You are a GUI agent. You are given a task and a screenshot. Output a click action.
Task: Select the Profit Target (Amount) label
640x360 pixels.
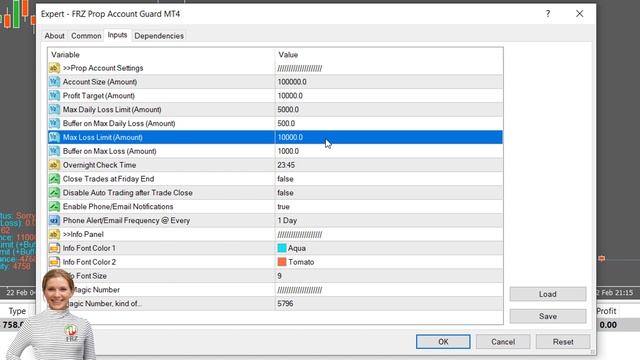point(99,96)
